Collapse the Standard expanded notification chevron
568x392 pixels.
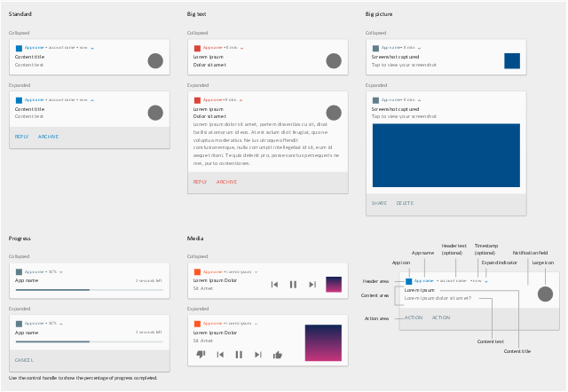pyautogui.click(x=92, y=100)
